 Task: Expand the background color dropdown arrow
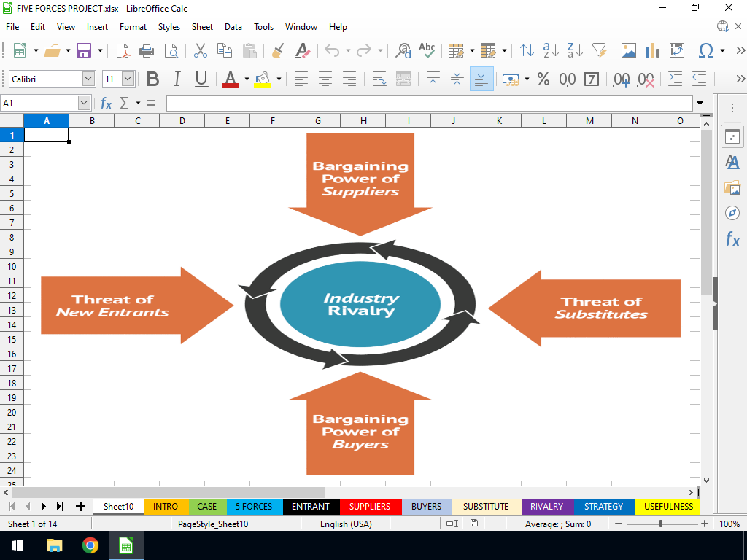click(279, 79)
